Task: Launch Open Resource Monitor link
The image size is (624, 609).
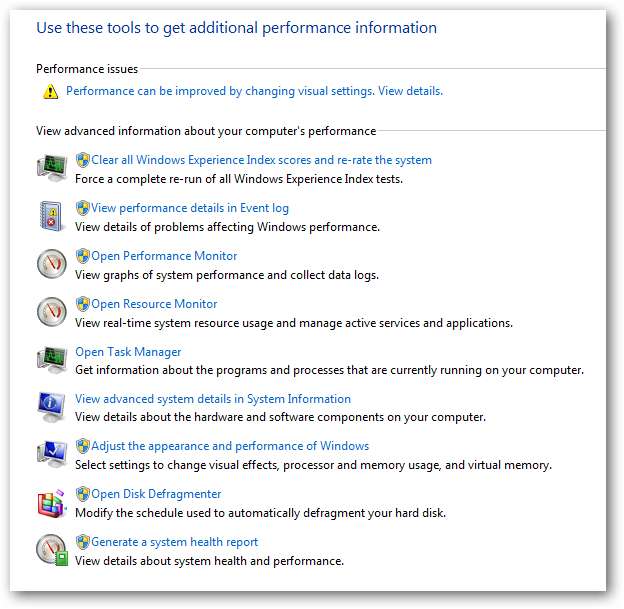Action: (x=154, y=304)
